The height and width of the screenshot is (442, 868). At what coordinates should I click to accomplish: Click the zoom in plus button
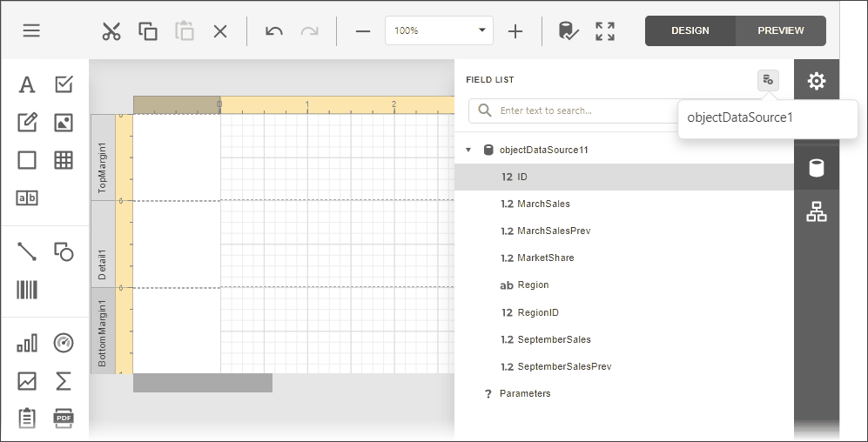coord(515,31)
